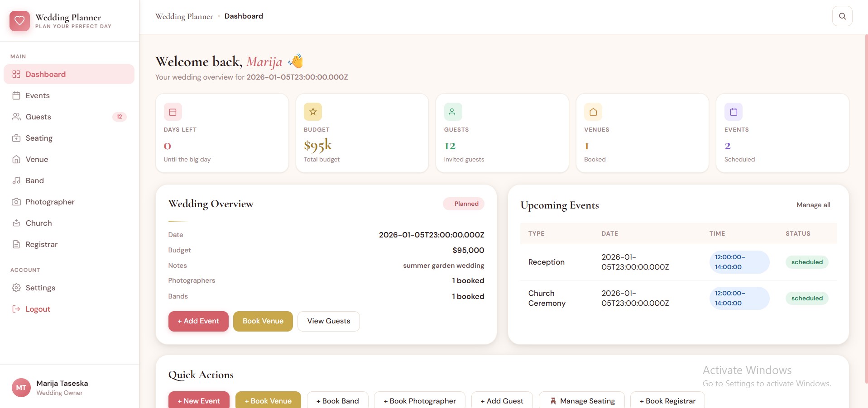868x408 pixels.
Task: Click the View Guests button
Action: click(x=328, y=321)
